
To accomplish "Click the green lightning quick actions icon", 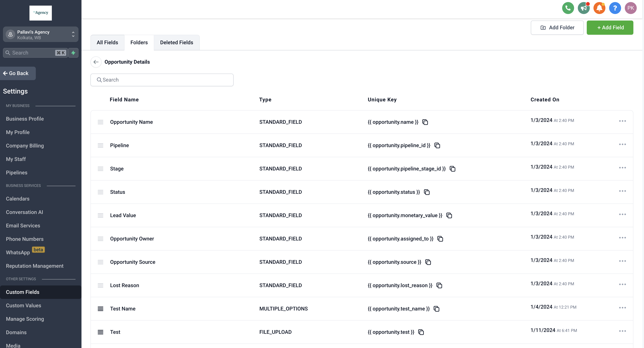I will tap(73, 53).
